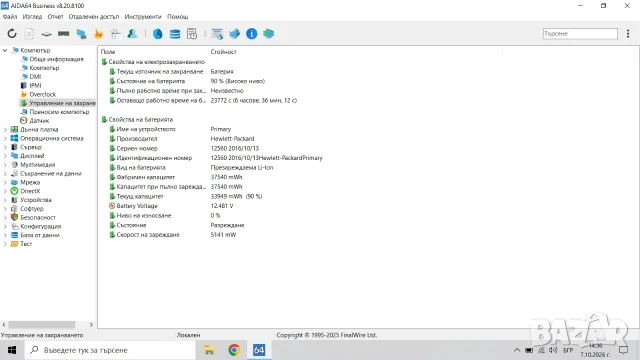The height and width of the screenshot is (360, 640).
Task: Click the 33949 mWh (90 %) value
Action: (236, 196)
